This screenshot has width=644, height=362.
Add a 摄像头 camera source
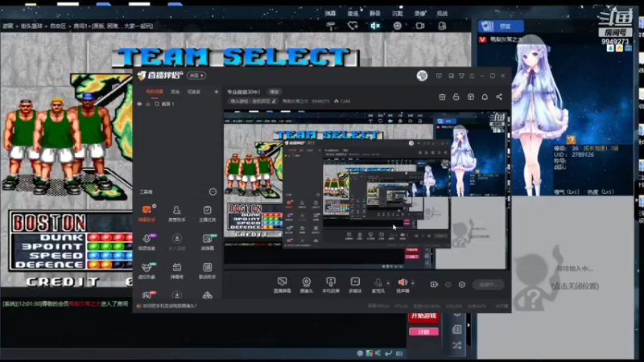[307, 285]
